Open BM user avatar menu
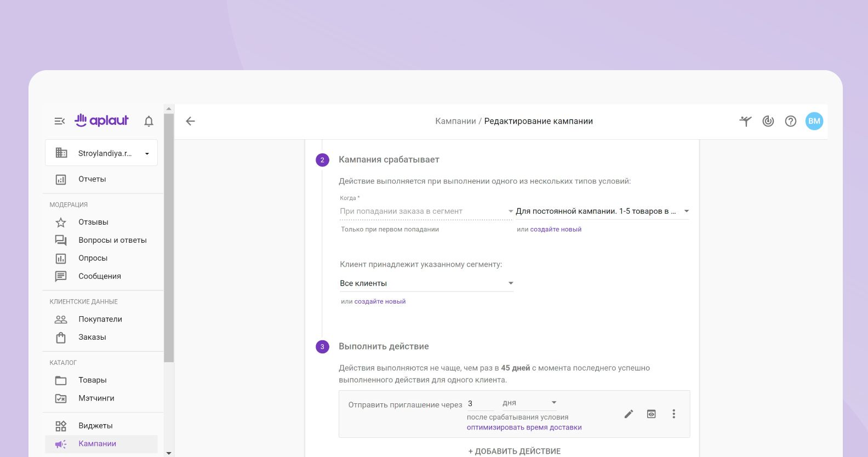Image resolution: width=868 pixels, height=457 pixels. [814, 121]
